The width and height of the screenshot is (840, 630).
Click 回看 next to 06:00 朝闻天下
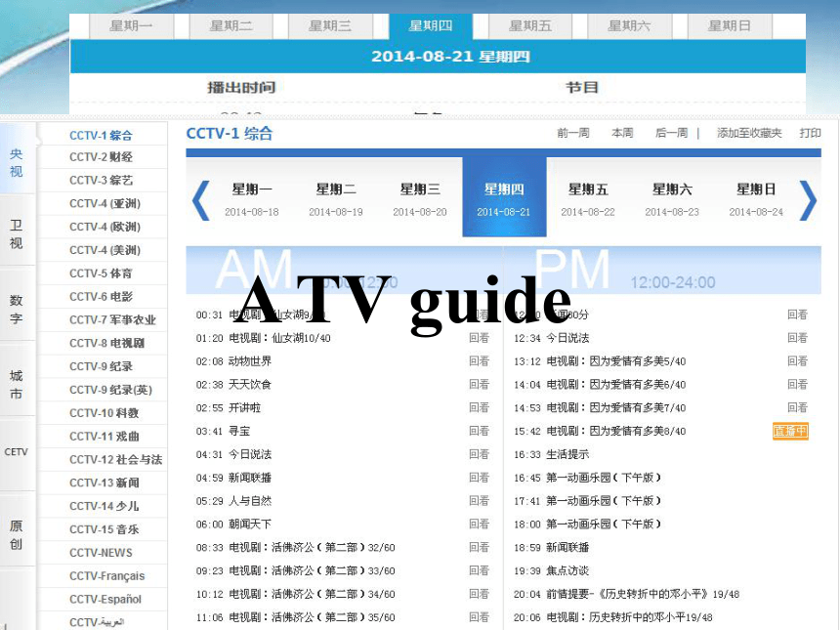[479, 524]
